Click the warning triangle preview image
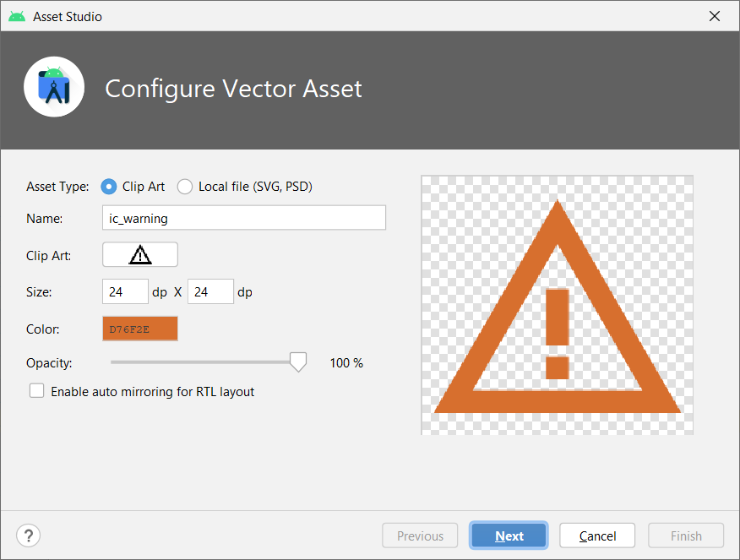The width and height of the screenshot is (740, 560). (x=557, y=305)
